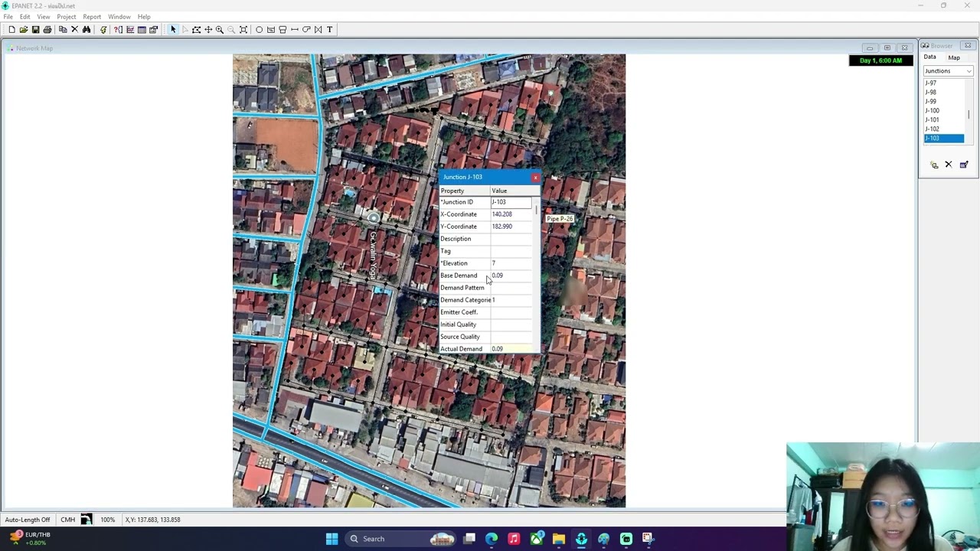Open File Explorer from the taskbar
980x551 pixels.
[x=559, y=539]
